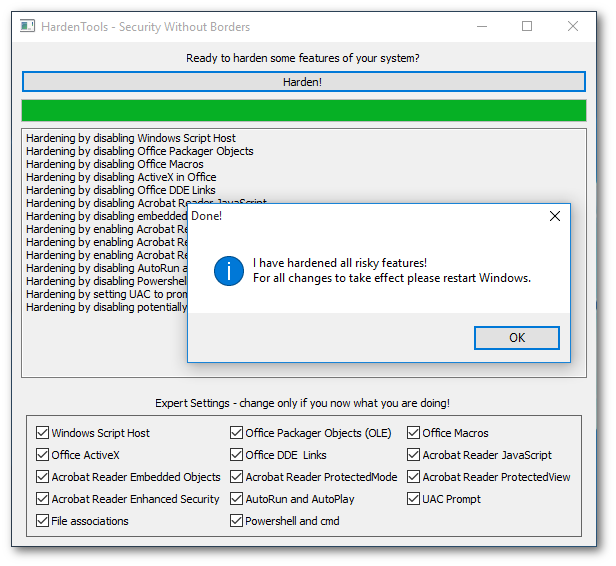The image size is (616, 566).
Task: Uncheck Office ActiveX option
Action: (x=42, y=454)
